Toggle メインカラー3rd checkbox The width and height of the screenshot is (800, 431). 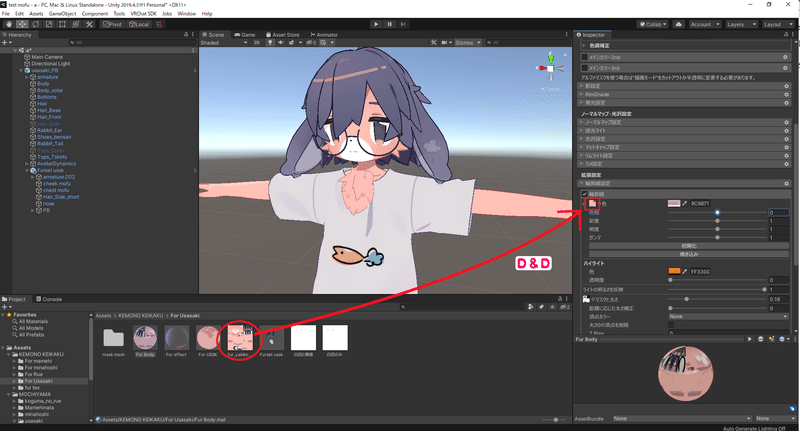click(x=585, y=68)
